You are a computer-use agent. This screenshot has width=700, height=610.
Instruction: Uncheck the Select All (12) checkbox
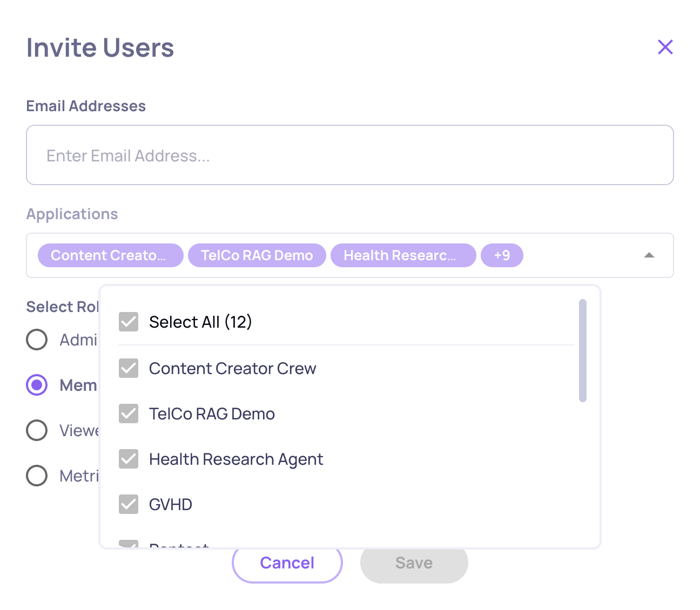pos(129,322)
